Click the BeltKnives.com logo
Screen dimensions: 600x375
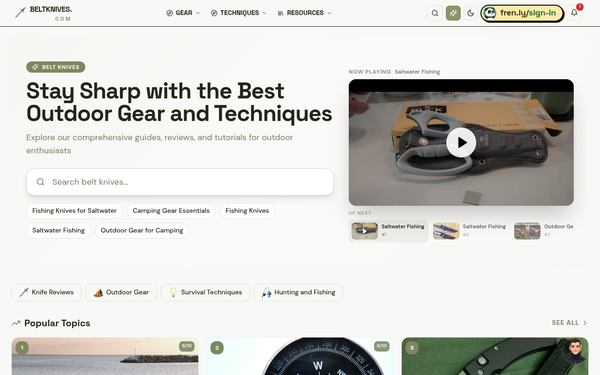point(43,13)
